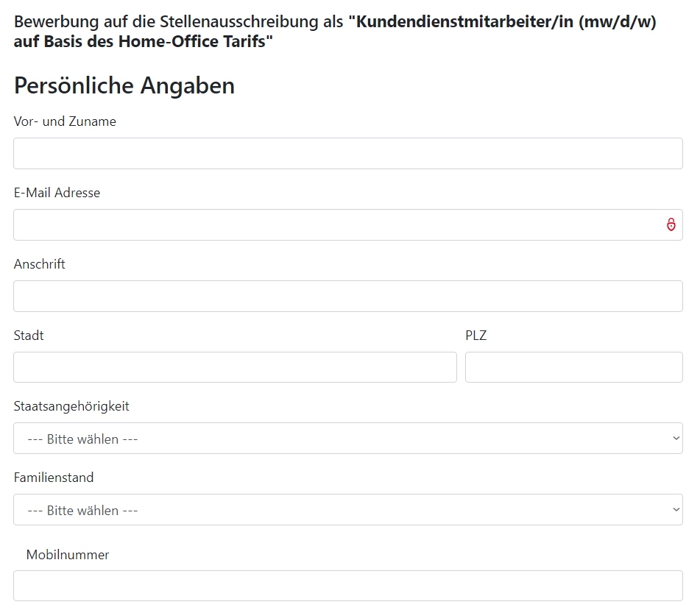This screenshot has width=700, height=610.
Task: Click the red lock icon in email field
Action: 671,224
